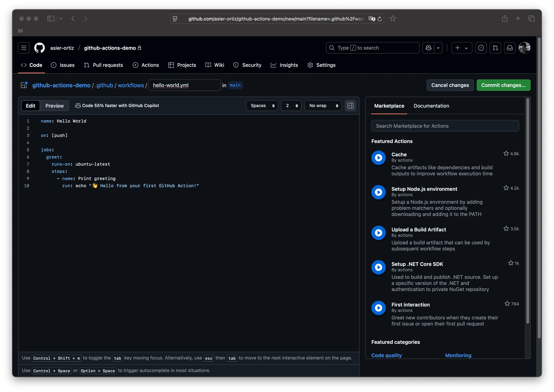The width and height of the screenshot is (554, 392).
Task: Open the issues icon in header
Action: coord(481,48)
